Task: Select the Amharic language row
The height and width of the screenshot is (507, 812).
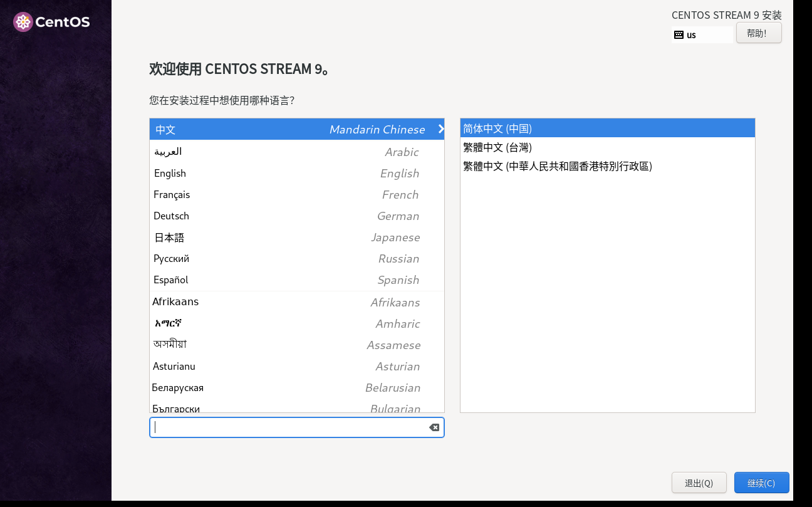Action: [297, 323]
